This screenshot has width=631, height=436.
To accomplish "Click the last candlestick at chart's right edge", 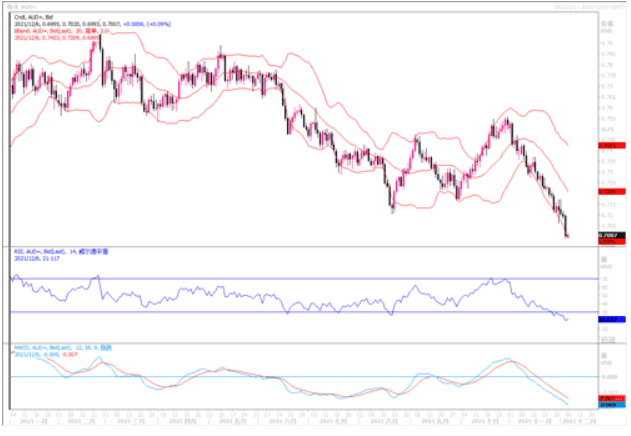I will 566,228.
